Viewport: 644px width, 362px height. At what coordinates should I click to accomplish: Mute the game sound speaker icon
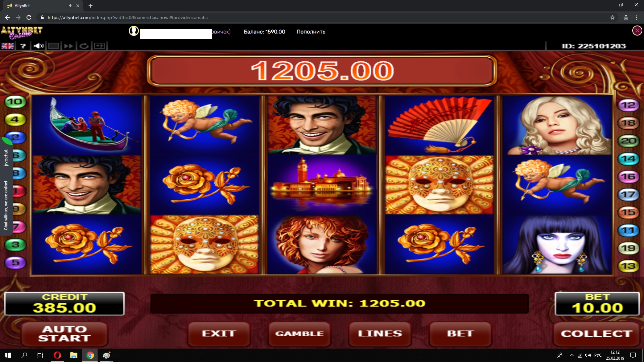coord(38,46)
